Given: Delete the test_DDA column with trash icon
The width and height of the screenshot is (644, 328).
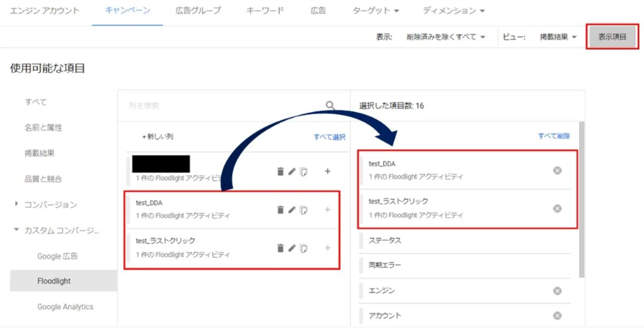Looking at the screenshot, I should coord(281,210).
